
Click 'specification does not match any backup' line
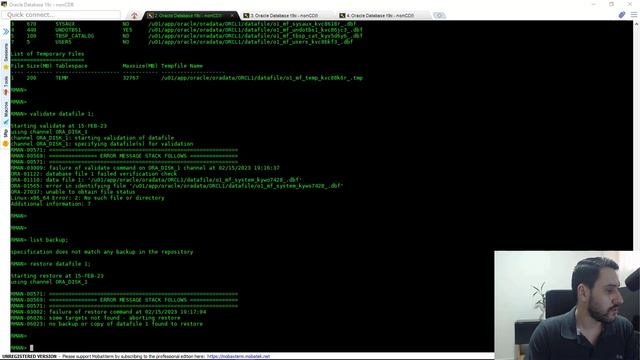coord(102,252)
